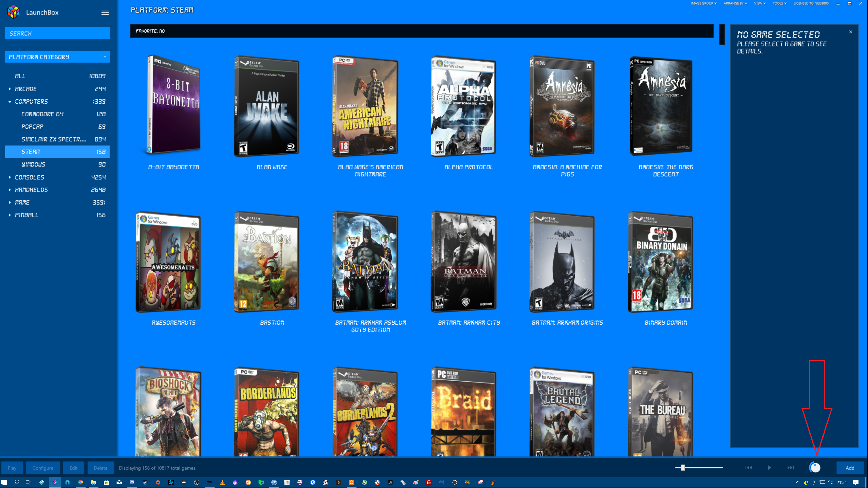Viewport: 868px width, 488px height.
Task: Expand the Consoles category
Action: point(10,177)
